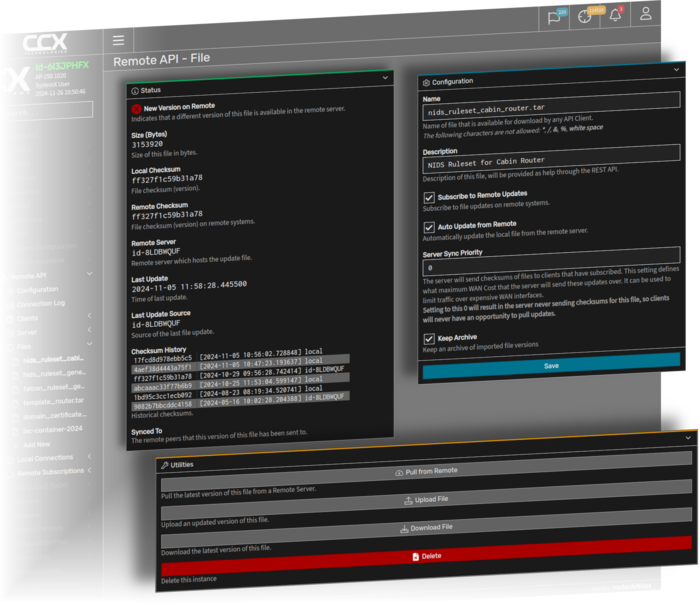700x605 pixels.
Task: Select lxc-container-2024 in sidebar
Action: click(52, 430)
